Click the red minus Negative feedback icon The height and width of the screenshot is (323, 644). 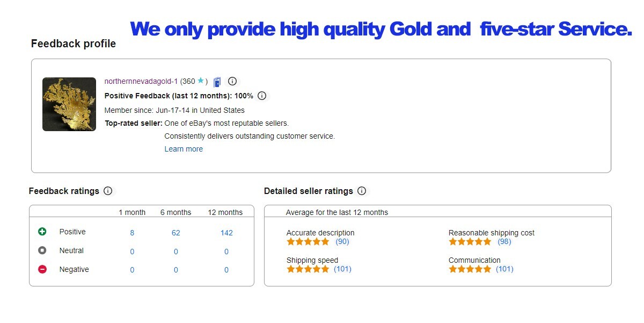click(44, 269)
